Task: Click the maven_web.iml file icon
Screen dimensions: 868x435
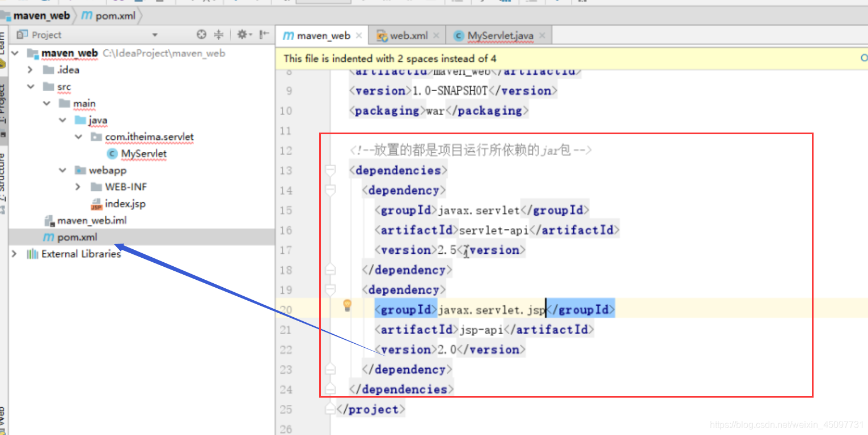Action: (x=49, y=220)
